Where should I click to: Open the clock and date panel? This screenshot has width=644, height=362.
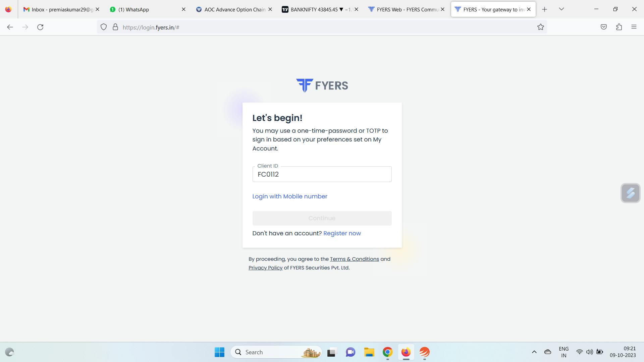[623, 352]
